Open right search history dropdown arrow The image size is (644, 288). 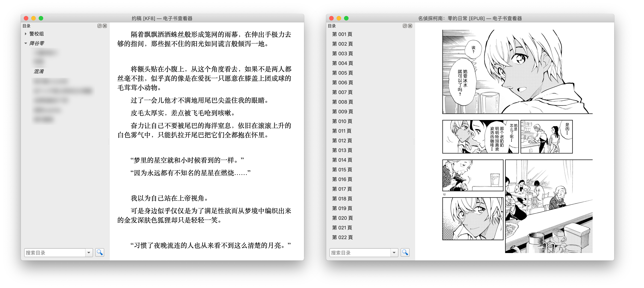coord(394,252)
